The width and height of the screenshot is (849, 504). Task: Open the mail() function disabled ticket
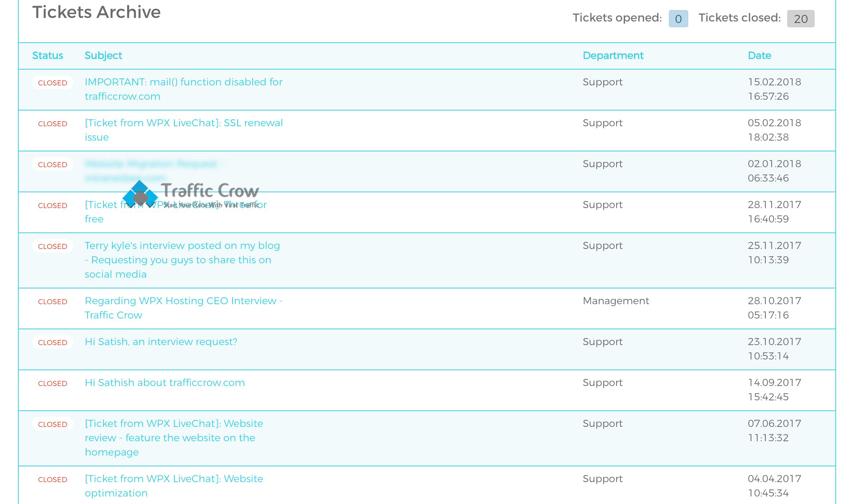183,82
